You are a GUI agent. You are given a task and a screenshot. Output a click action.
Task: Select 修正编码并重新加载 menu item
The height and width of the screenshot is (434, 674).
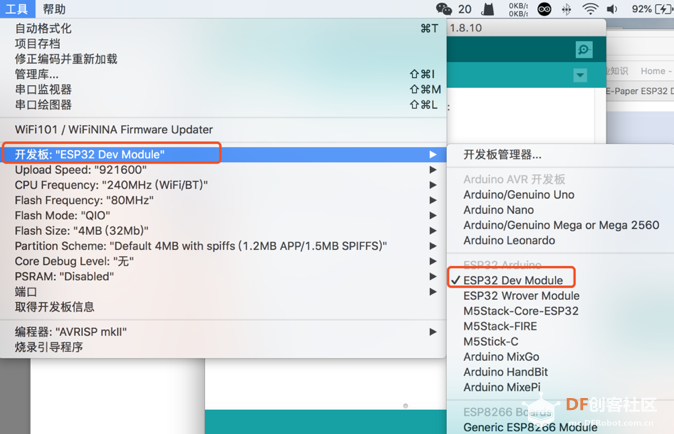[x=223, y=59]
